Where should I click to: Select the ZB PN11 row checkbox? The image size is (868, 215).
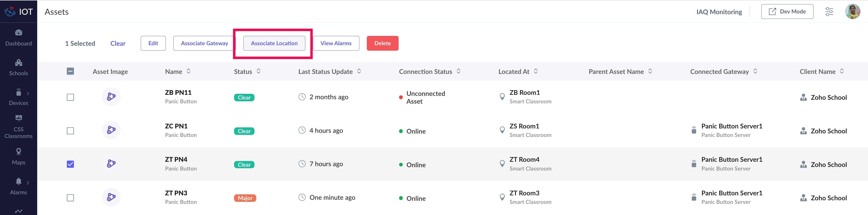[71, 97]
